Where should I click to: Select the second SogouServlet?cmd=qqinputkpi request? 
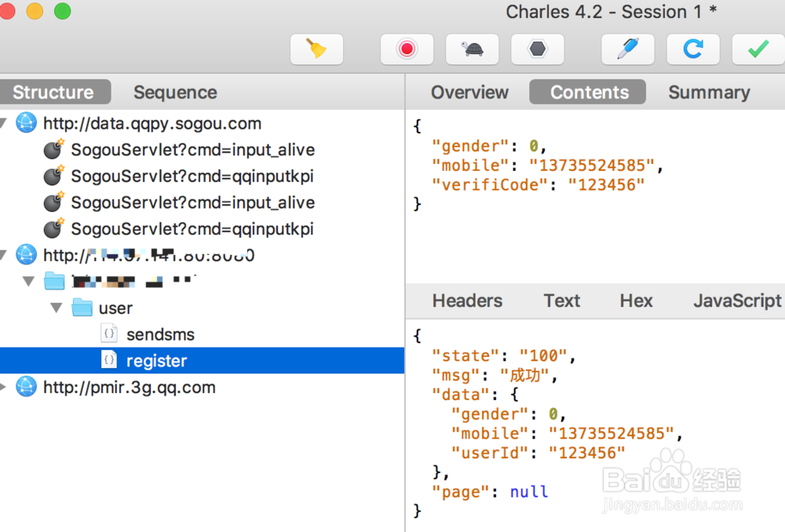192,228
